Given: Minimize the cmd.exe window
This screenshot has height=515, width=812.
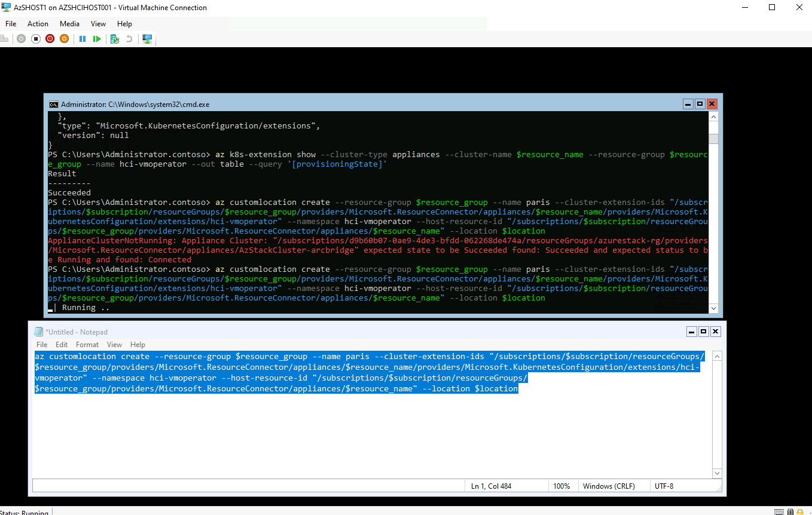Looking at the screenshot, I should 689,104.
